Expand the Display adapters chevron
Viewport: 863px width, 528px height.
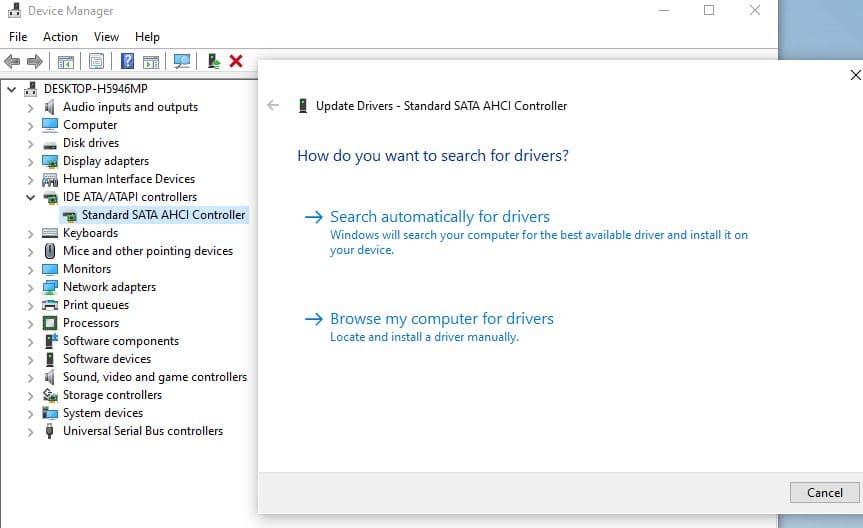pyautogui.click(x=30, y=162)
